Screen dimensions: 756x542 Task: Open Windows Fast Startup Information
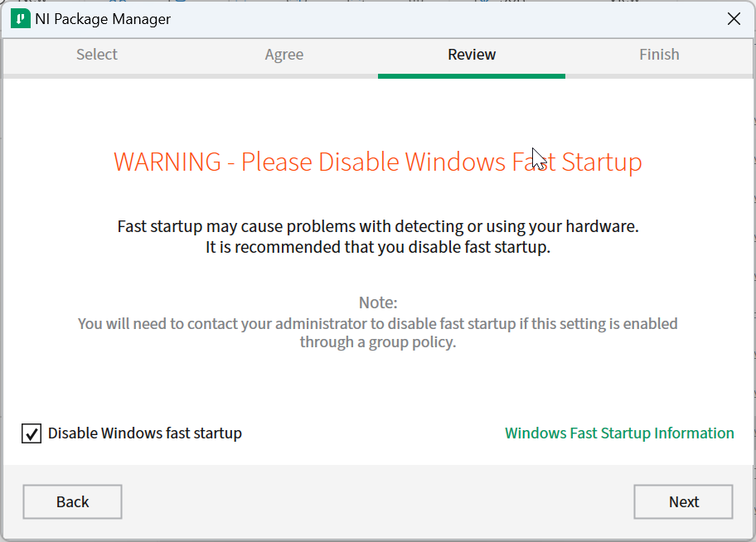[x=619, y=433]
